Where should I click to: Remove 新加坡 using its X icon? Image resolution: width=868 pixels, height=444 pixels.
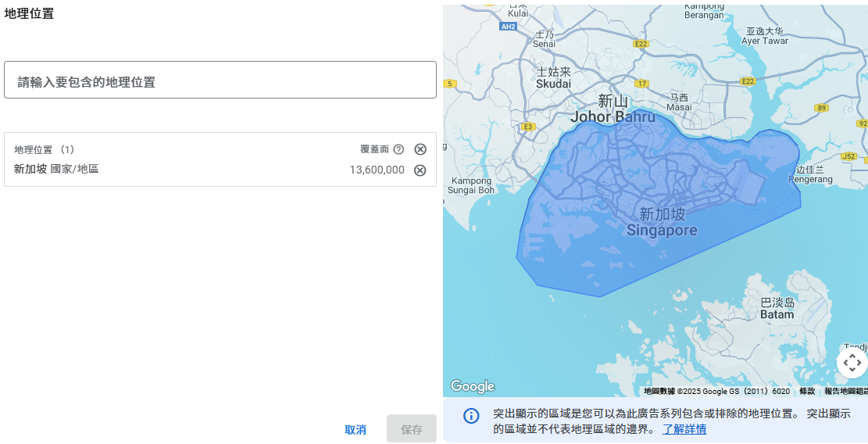pyautogui.click(x=420, y=170)
